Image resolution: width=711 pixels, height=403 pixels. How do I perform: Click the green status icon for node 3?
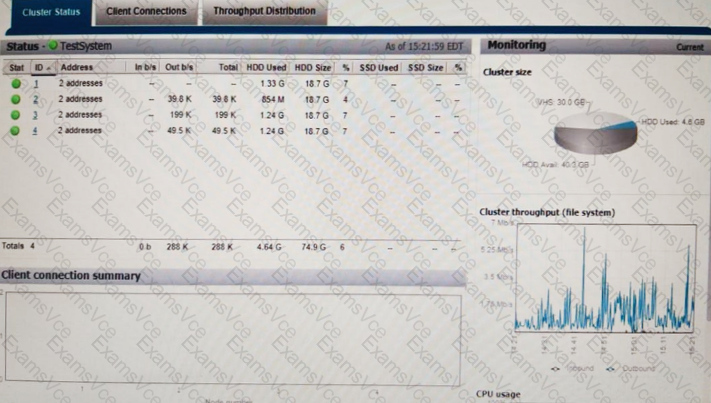(x=16, y=115)
